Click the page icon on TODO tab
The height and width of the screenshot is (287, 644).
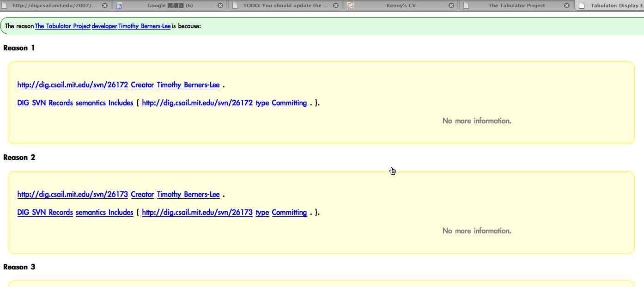click(x=235, y=6)
